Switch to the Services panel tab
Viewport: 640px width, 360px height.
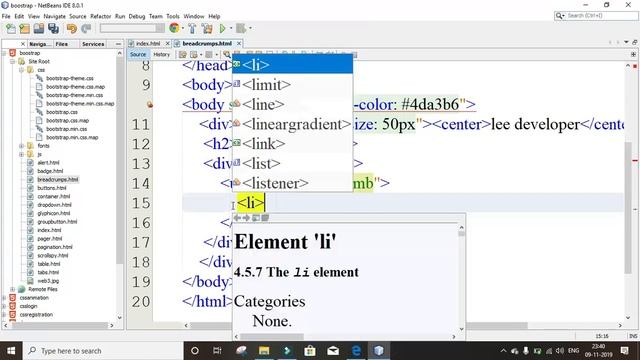tap(93, 44)
